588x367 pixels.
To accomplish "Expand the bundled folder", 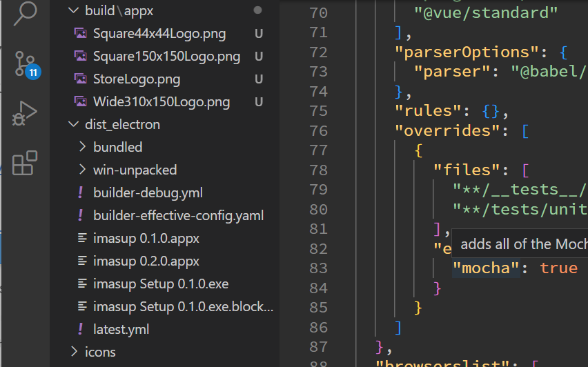I will point(82,147).
